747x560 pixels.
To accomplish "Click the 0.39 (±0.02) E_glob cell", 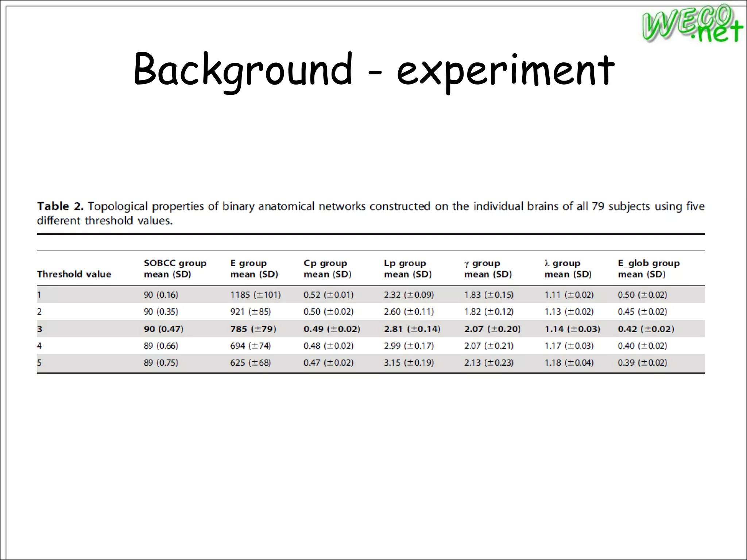I will (642, 363).
